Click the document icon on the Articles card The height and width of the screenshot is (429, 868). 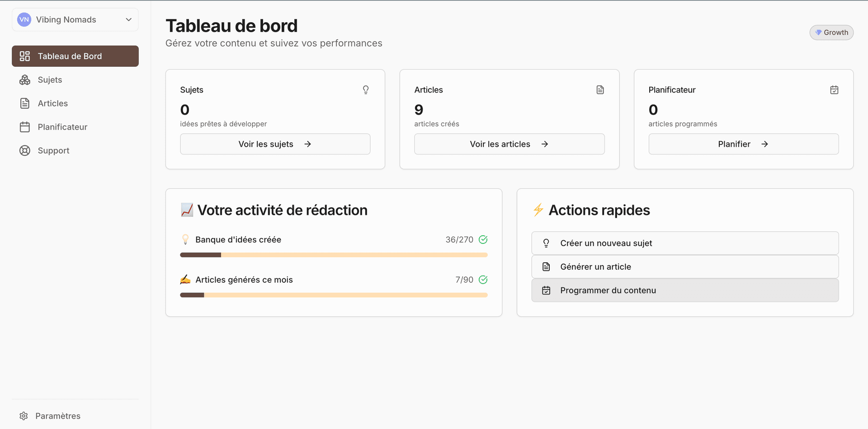pos(600,89)
